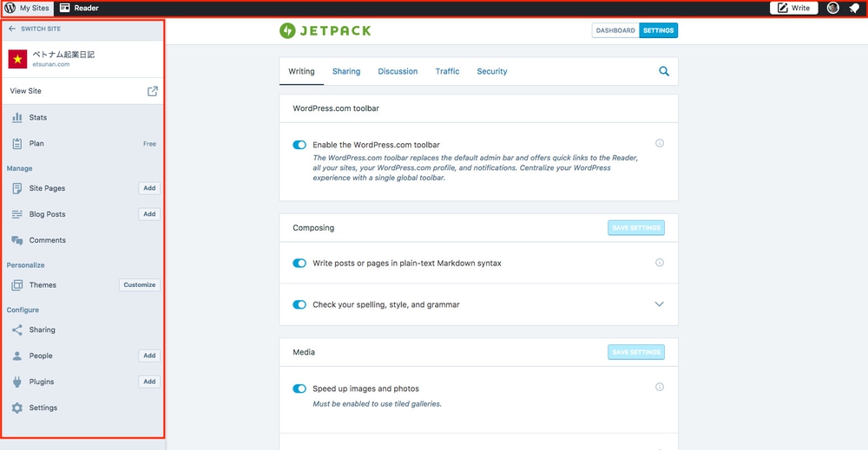This screenshot has height=450, width=868.
Task: Click Customize next to Themes
Action: coord(140,284)
